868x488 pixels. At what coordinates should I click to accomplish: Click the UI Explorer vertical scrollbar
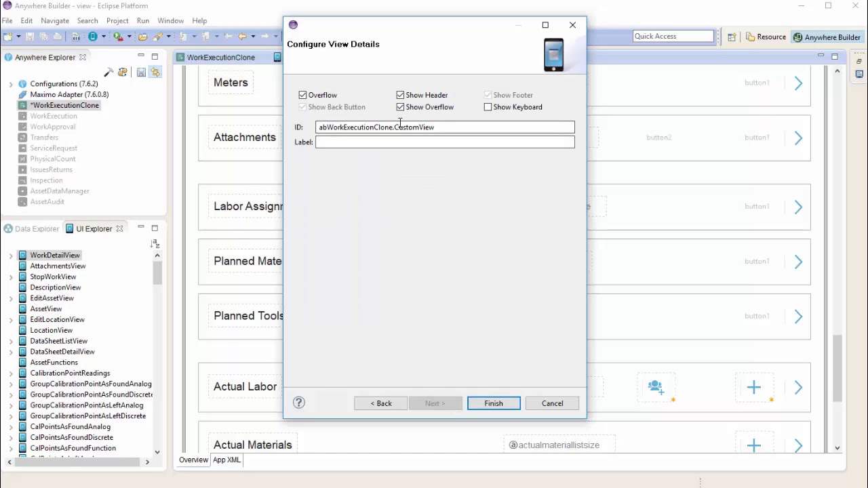(157, 354)
